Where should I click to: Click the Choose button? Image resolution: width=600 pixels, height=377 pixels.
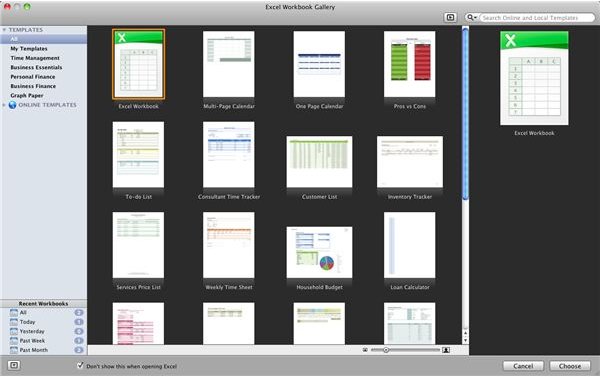coord(570,366)
